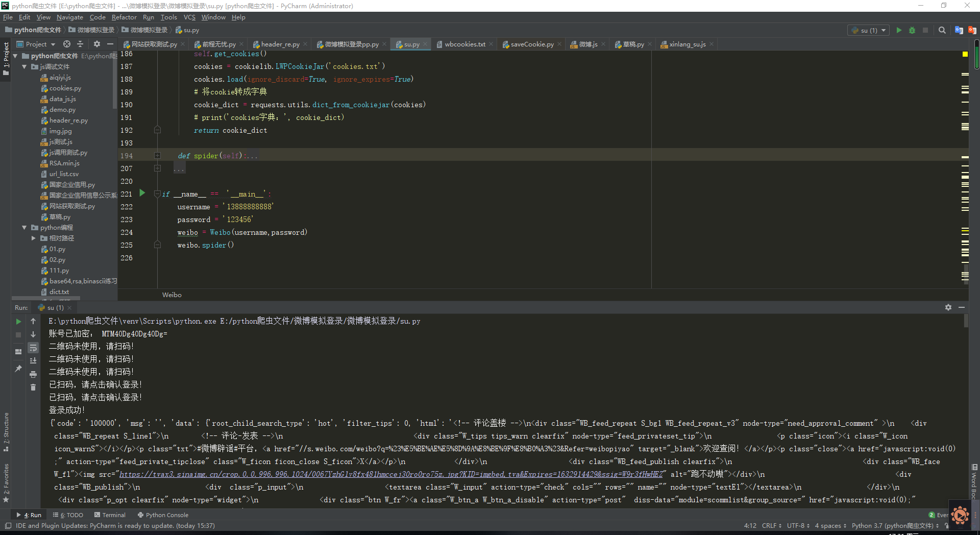Viewport: 980px width, 535px height.
Task: Toggle the Structure tool window stripe button
Action: (x=6, y=432)
